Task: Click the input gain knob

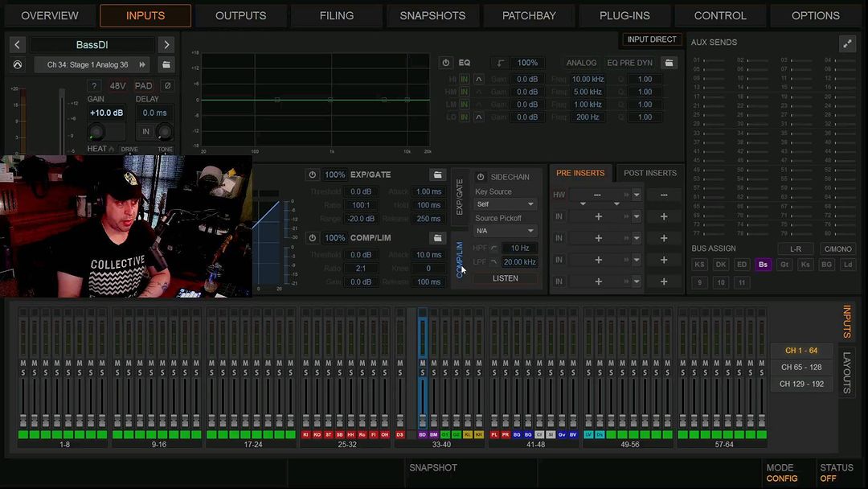Action: coord(96,132)
